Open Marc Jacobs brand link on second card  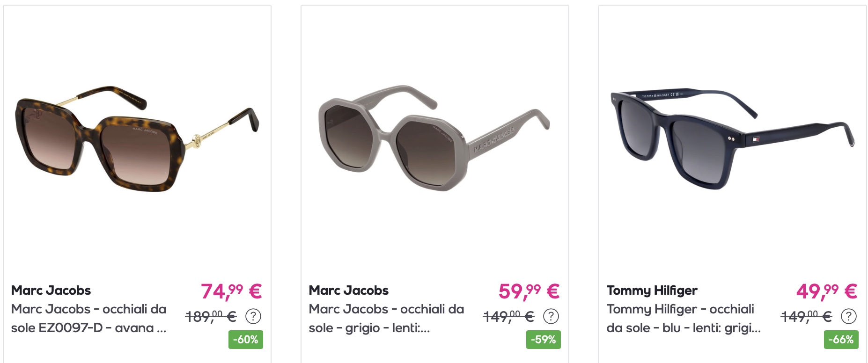tap(349, 290)
